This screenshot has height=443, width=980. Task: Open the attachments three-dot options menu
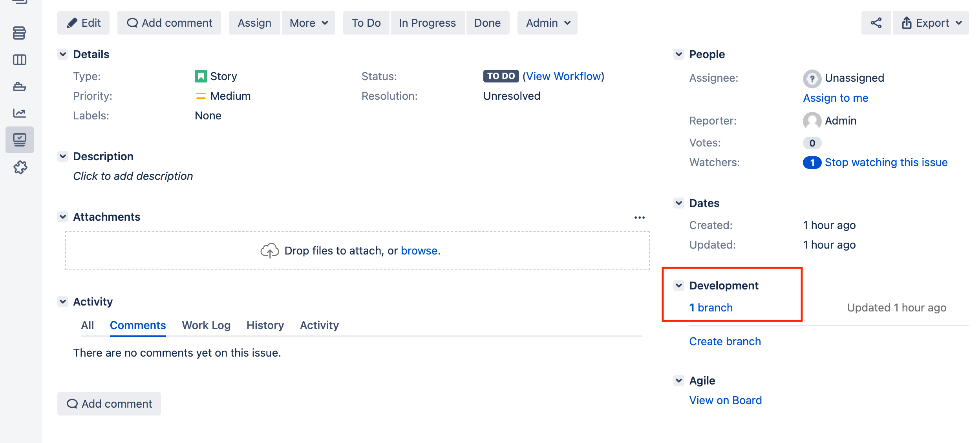pyautogui.click(x=639, y=218)
